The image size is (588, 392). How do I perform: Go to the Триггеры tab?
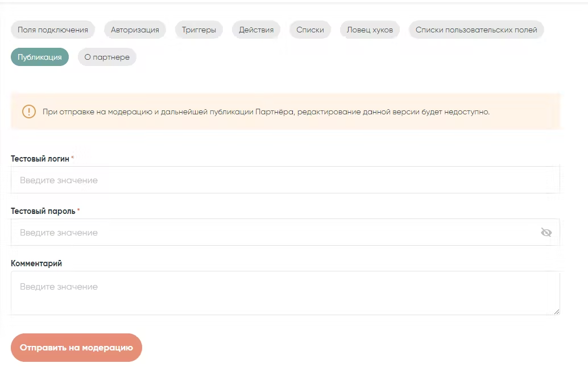click(x=199, y=30)
